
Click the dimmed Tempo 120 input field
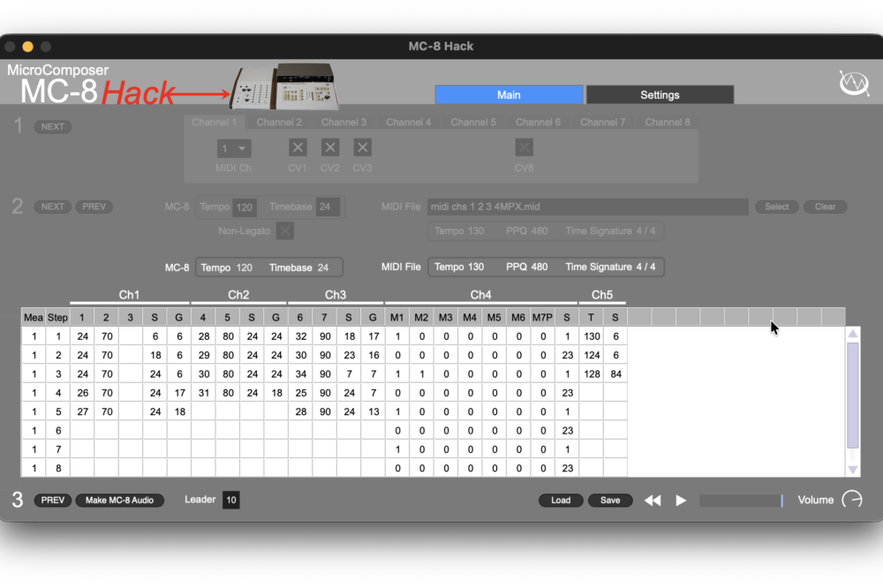tap(245, 207)
